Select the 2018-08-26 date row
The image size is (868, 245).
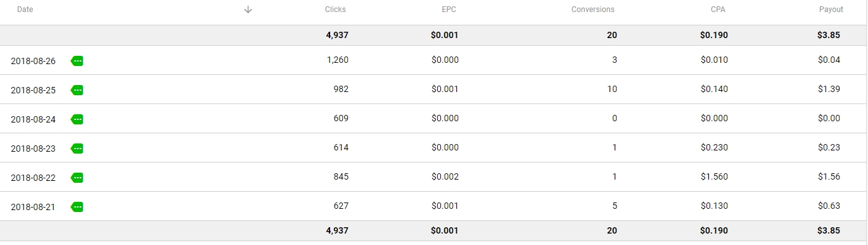click(434, 60)
